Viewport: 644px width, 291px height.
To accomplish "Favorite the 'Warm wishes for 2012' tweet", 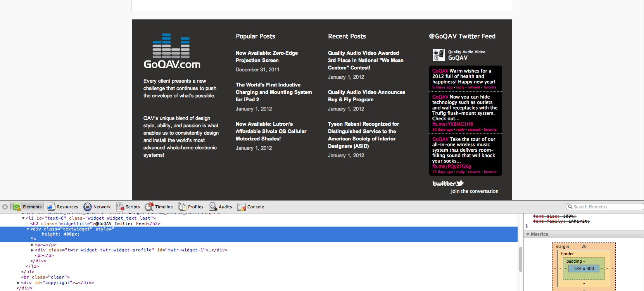I will 490,87.
